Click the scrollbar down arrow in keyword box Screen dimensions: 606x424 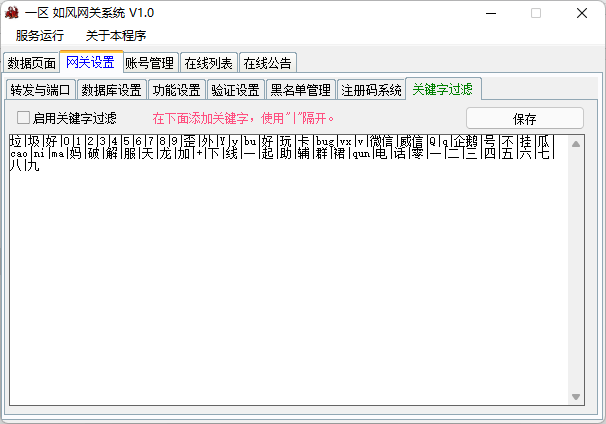576,397
